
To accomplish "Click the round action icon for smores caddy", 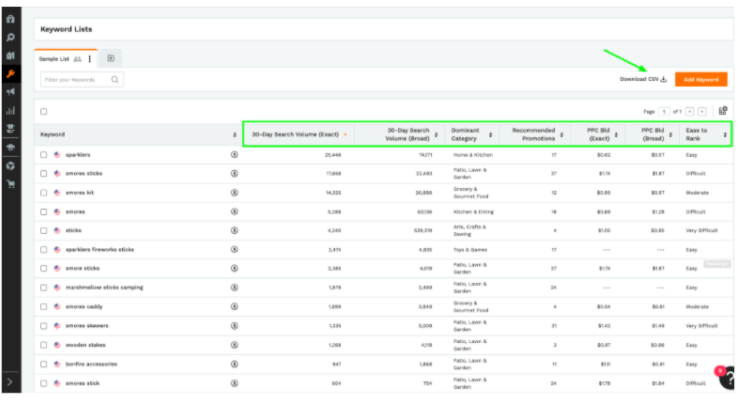I will click(234, 307).
